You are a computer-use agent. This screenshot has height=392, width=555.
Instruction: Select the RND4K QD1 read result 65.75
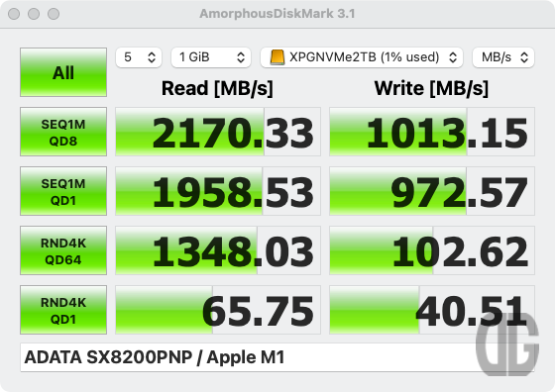click(218, 310)
